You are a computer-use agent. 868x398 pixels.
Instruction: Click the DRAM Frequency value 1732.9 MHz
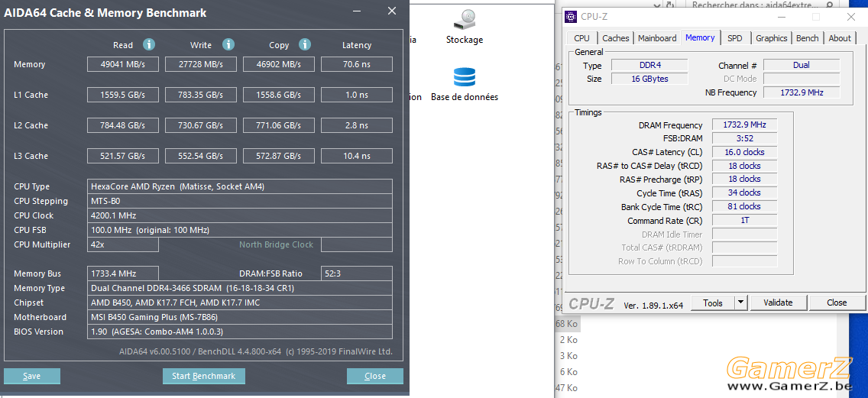[x=744, y=125]
